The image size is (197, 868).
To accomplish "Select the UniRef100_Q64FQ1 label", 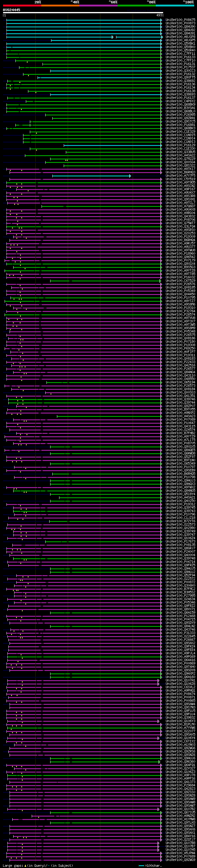I will coord(180,765).
